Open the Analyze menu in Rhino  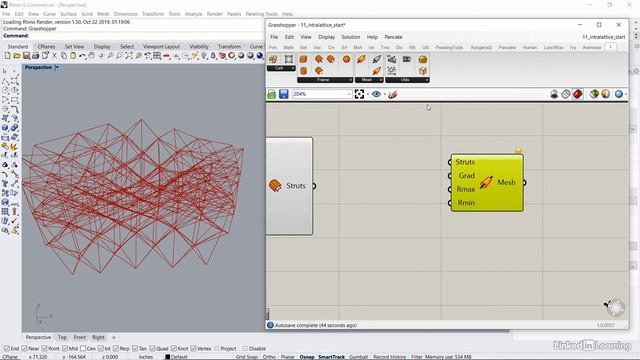pyautogui.click(x=193, y=14)
